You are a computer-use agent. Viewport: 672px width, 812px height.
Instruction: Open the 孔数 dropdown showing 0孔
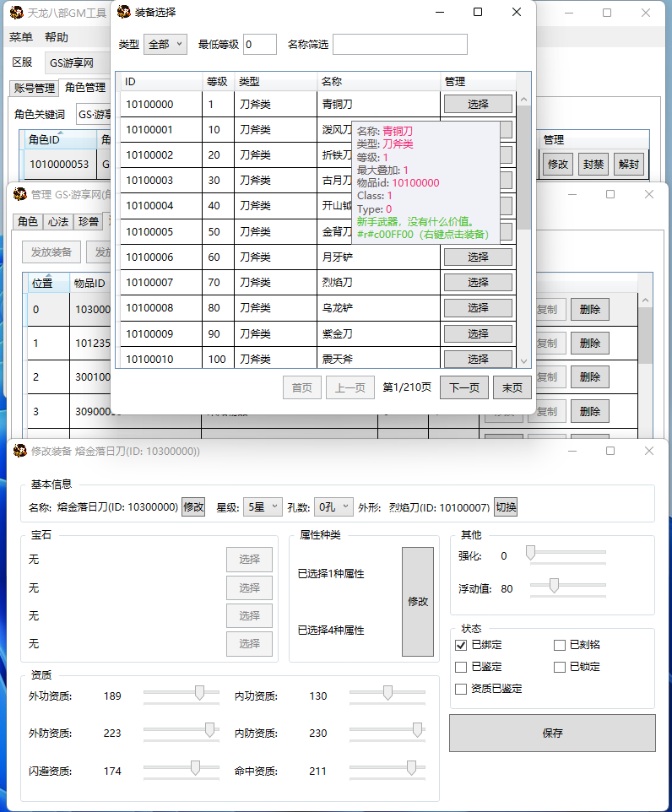pyautogui.click(x=333, y=507)
